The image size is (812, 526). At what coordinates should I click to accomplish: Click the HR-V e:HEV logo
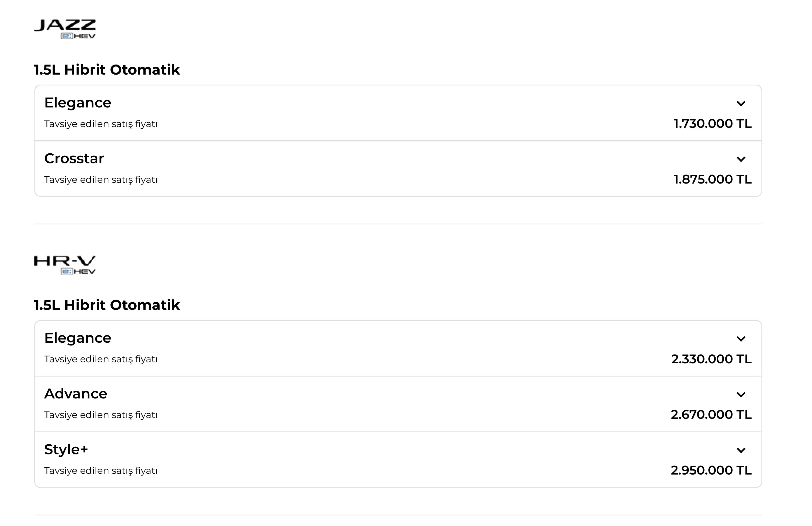coord(65,265)
